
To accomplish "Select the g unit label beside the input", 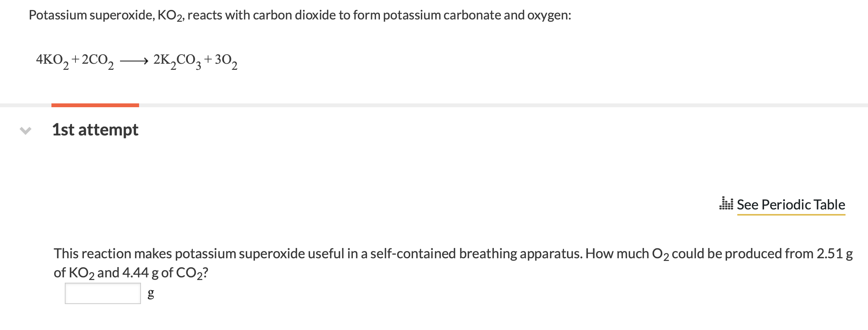I will pos(151,294).
